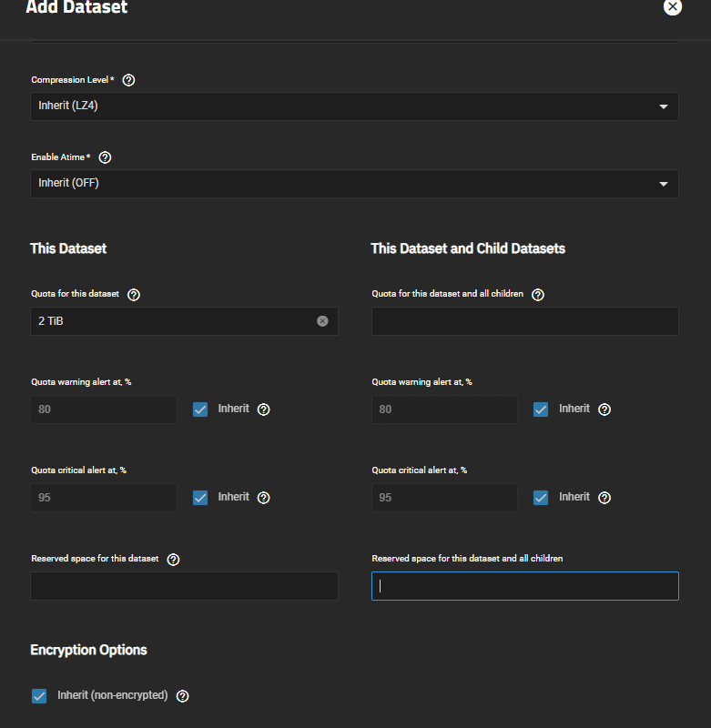The image size is (711, 728).
Task: Uncheck Inherit for This Dataset quota warning alert
Action: 200,409
